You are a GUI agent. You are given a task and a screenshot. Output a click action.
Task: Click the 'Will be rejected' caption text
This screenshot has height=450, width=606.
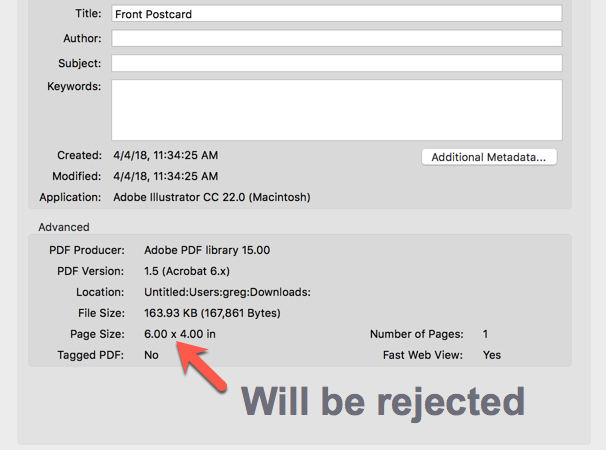tap(383, 401)
